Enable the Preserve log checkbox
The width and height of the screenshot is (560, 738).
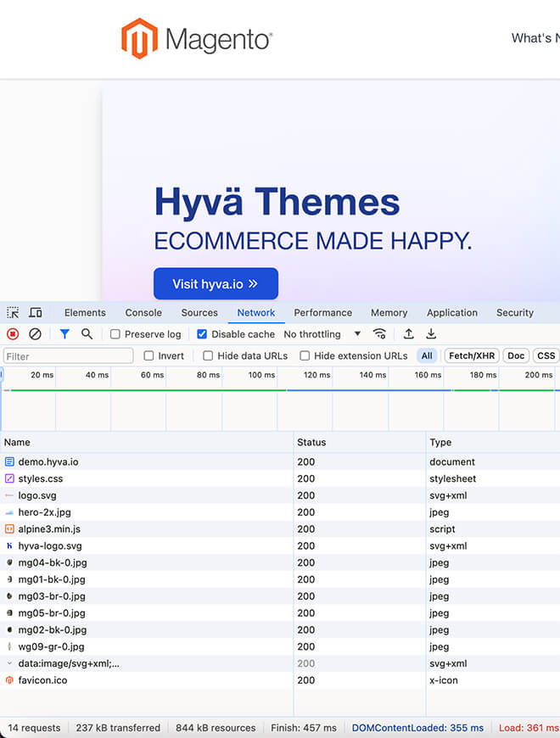pyautogui.click(x=115, y=334)
